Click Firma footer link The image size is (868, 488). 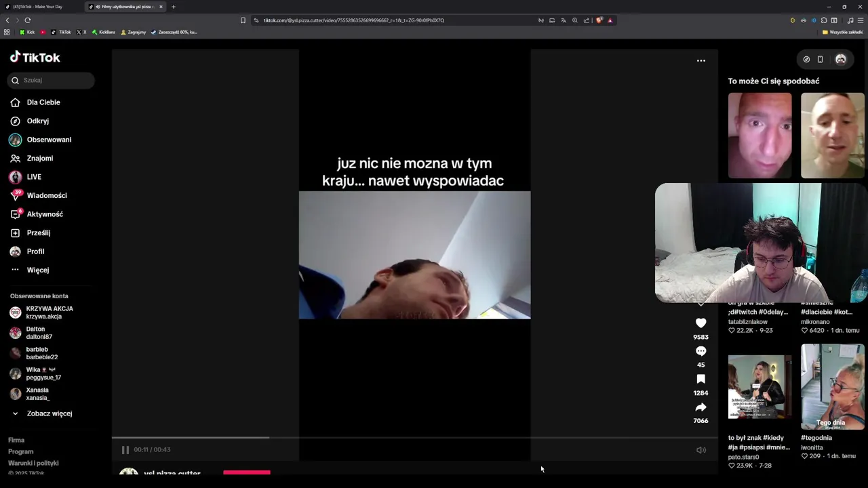16,440
